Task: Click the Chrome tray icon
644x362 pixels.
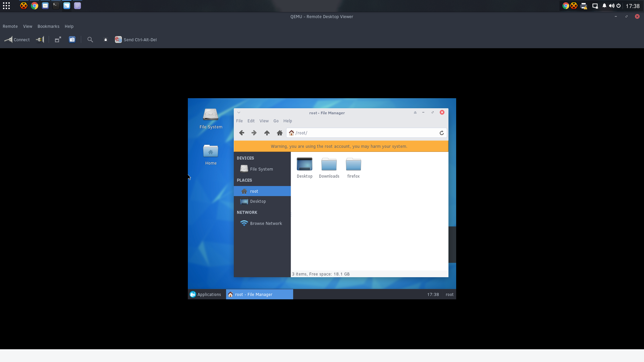Action: click(566, 6)
